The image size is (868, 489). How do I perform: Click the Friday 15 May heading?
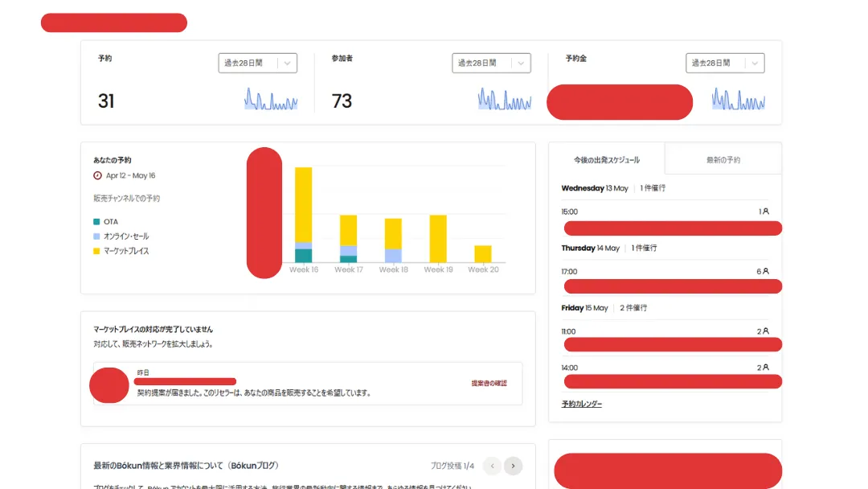coord(584,308)
